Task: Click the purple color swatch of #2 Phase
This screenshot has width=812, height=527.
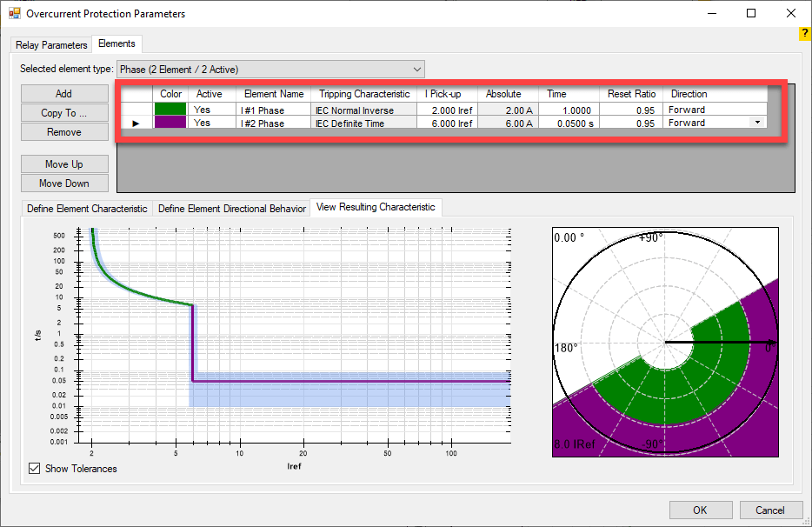Action: coord(170,123)
